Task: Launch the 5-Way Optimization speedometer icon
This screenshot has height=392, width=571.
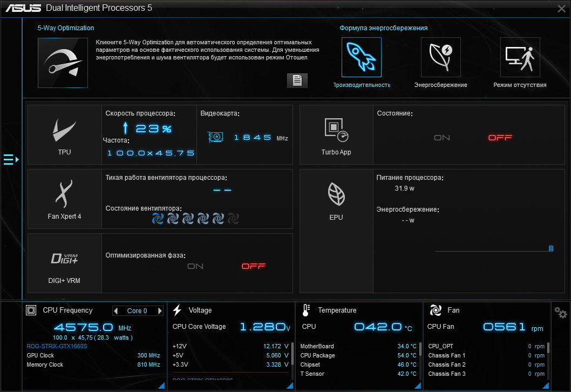Action: [63, 63]
